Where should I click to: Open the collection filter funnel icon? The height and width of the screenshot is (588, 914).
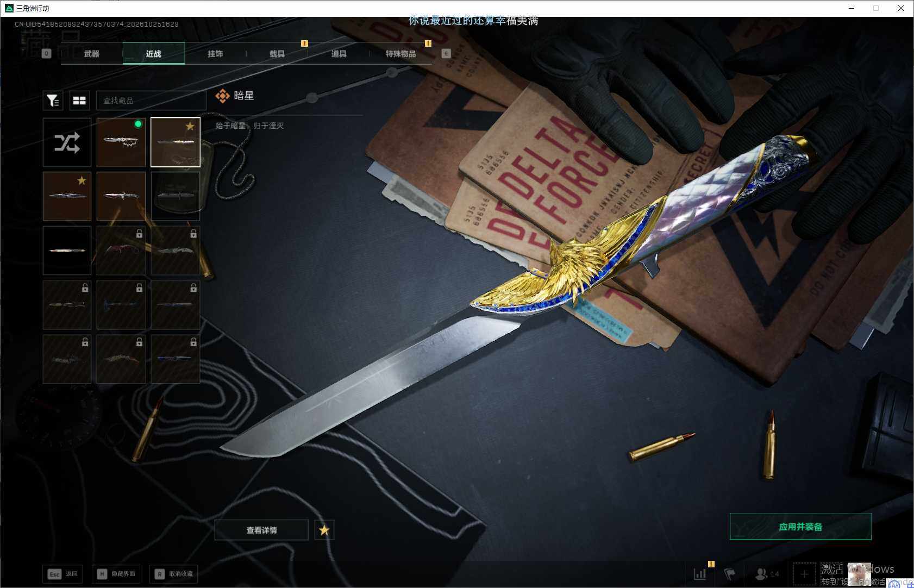(53, 101)
